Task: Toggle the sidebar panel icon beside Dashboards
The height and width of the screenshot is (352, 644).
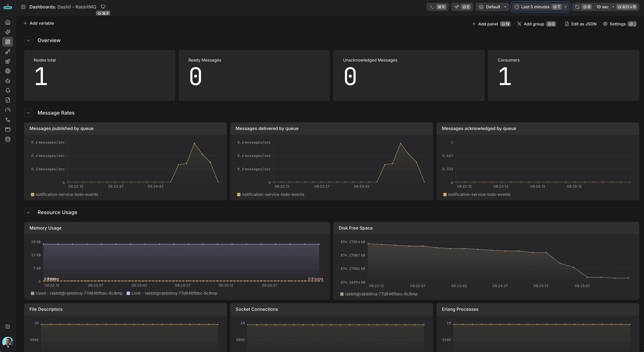Action: click(x=23, y=7)
